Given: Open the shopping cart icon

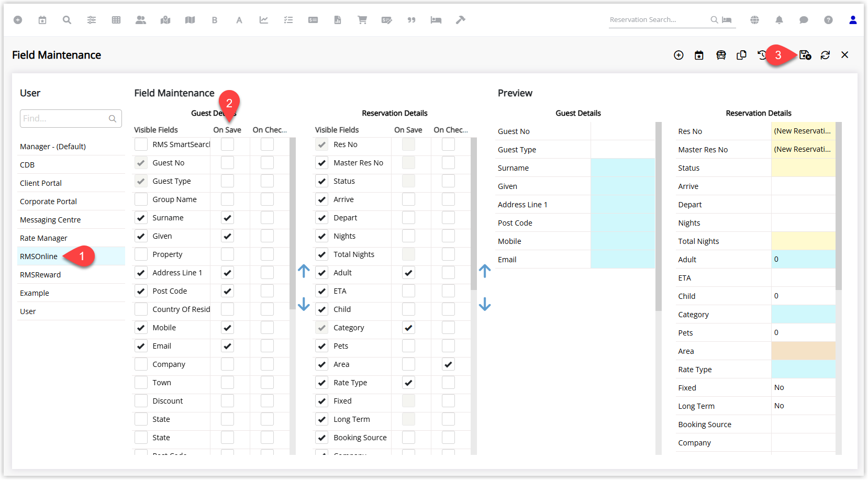Looking at the screenshot, I should (x=362, y=20).
